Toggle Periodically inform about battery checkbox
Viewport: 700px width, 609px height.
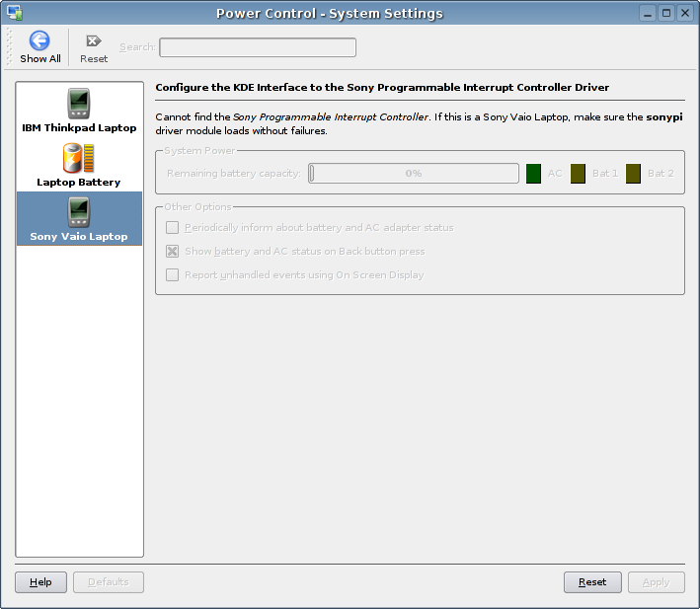tap(173, 228)
